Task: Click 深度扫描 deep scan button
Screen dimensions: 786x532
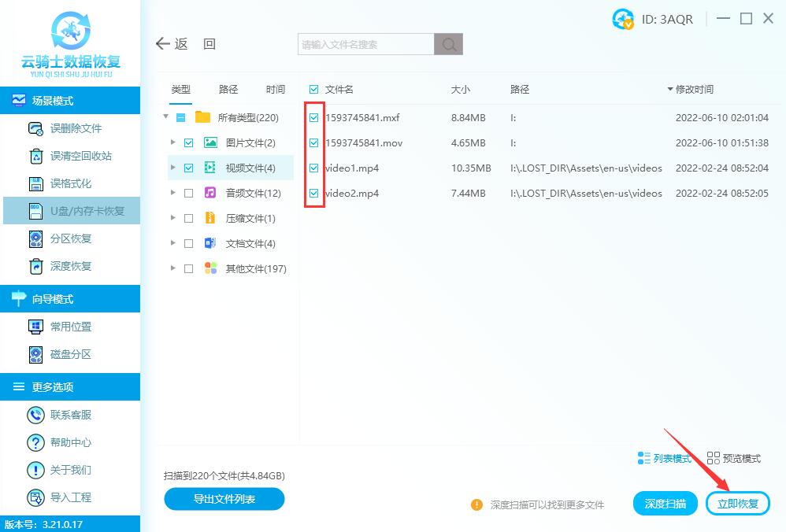Action: [666, 504]
